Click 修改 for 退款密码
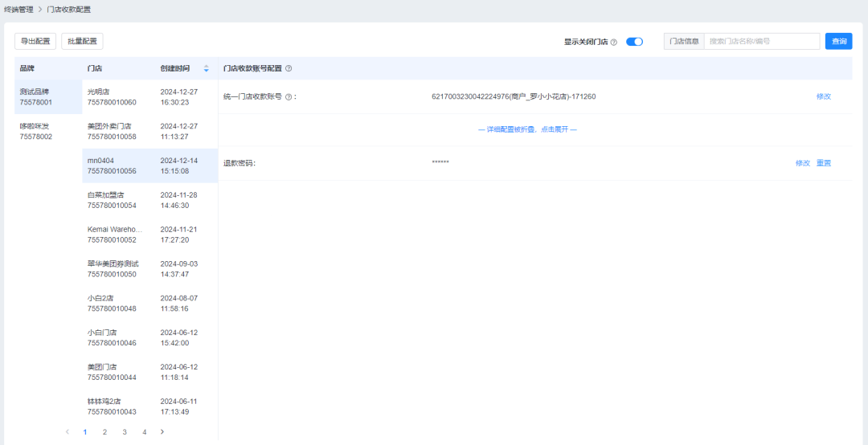Image resolution: width=868 pixels, height=445 pixels. (803, 163)
